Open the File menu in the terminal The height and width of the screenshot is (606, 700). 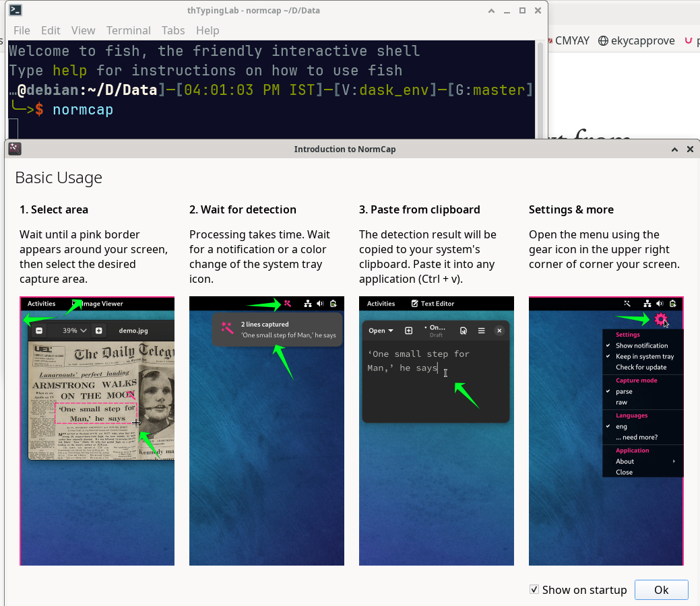click(x=22, y=30)
